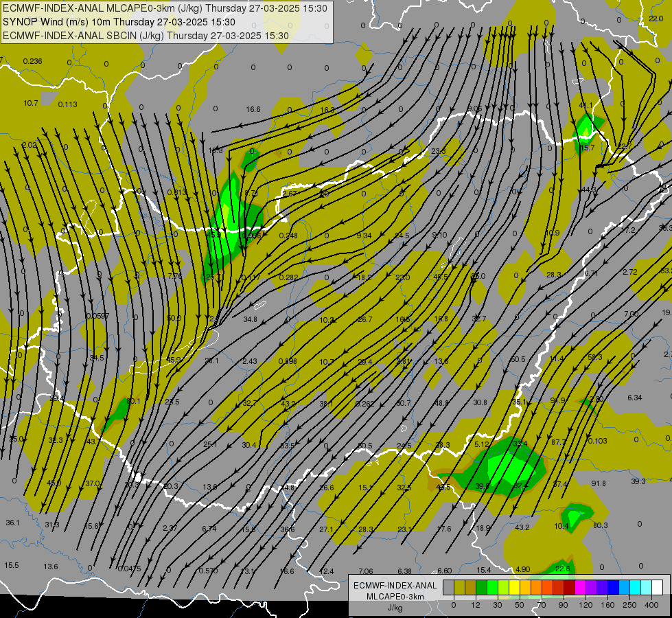Viewport: 672px width, 618px height.
Task: Click the map value '0.0475'
Action: 129,569
